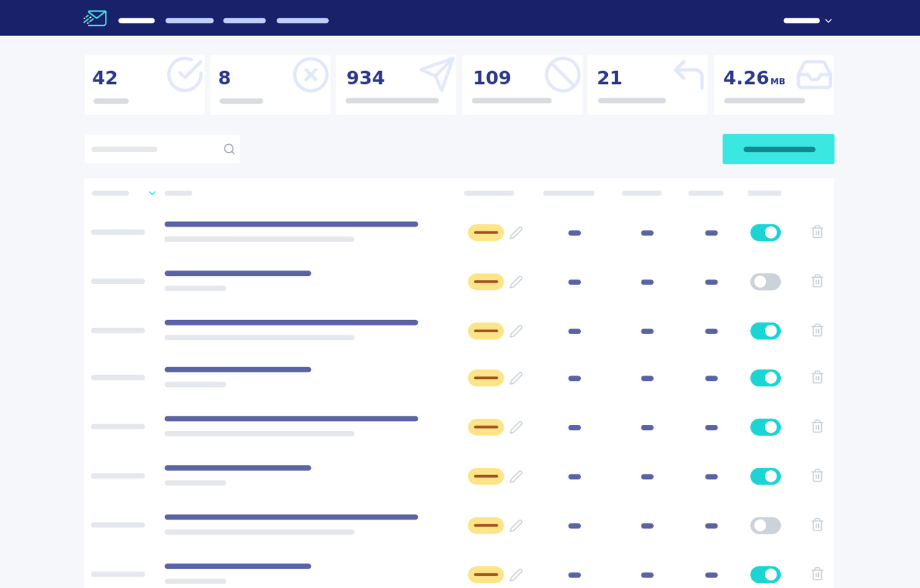
Task: Delete the first table row using the trash icon
Action: coord(818,232)
